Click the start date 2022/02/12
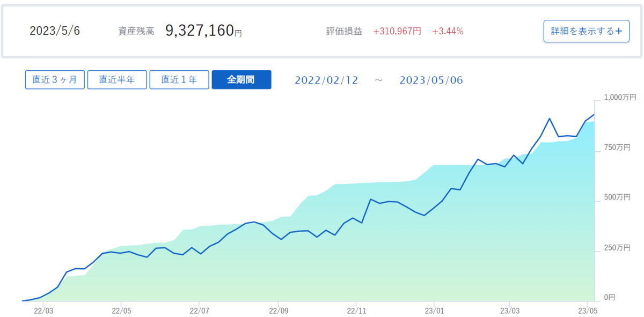This screenshot has width=644, height=317. click(x=326, y=80)
